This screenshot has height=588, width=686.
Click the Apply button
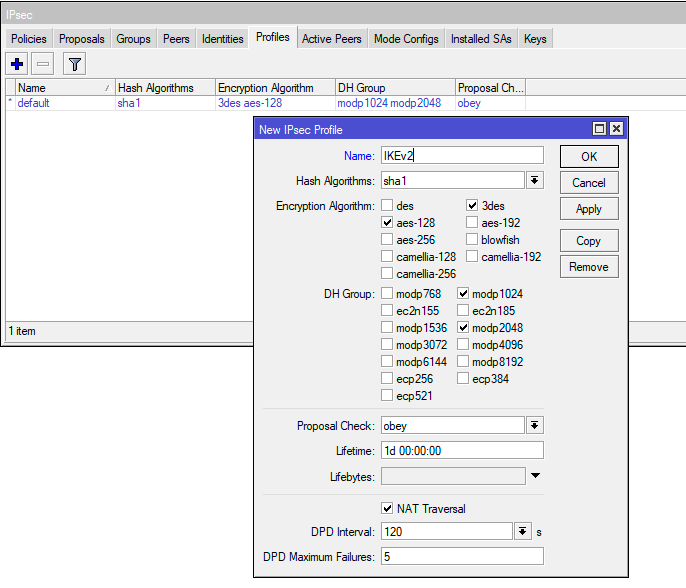tap(588, 209)
